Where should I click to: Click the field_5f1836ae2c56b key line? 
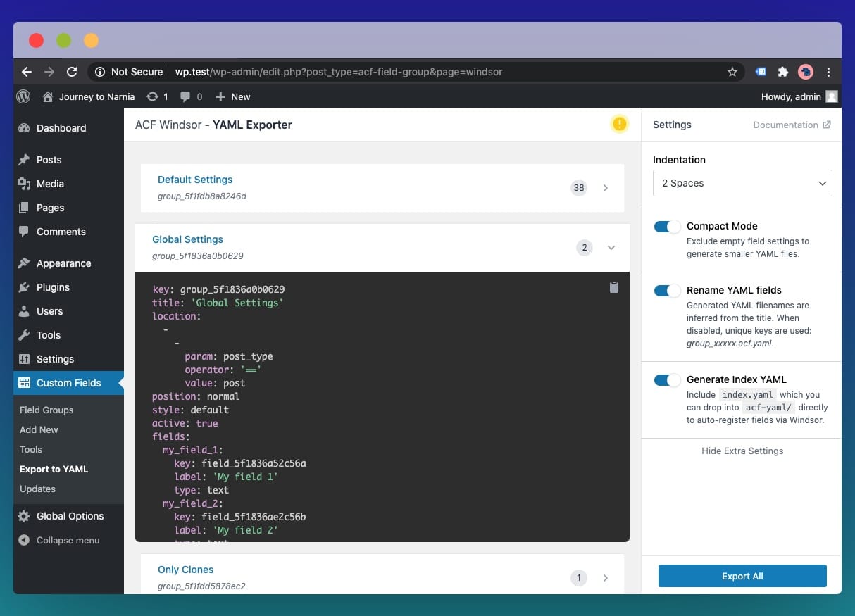click(x=239, y=517)
